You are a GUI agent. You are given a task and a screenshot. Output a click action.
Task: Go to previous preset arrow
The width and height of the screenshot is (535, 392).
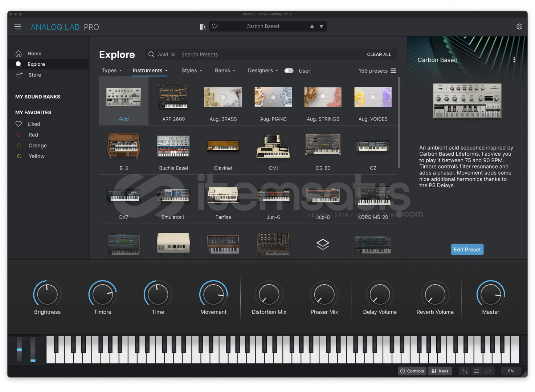tap(312, 26)
